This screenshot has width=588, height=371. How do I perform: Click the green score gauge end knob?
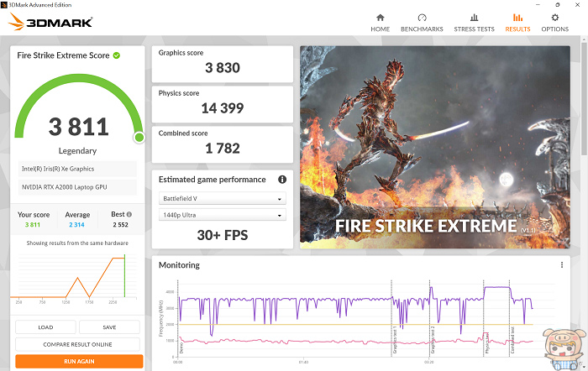point(139,138)
